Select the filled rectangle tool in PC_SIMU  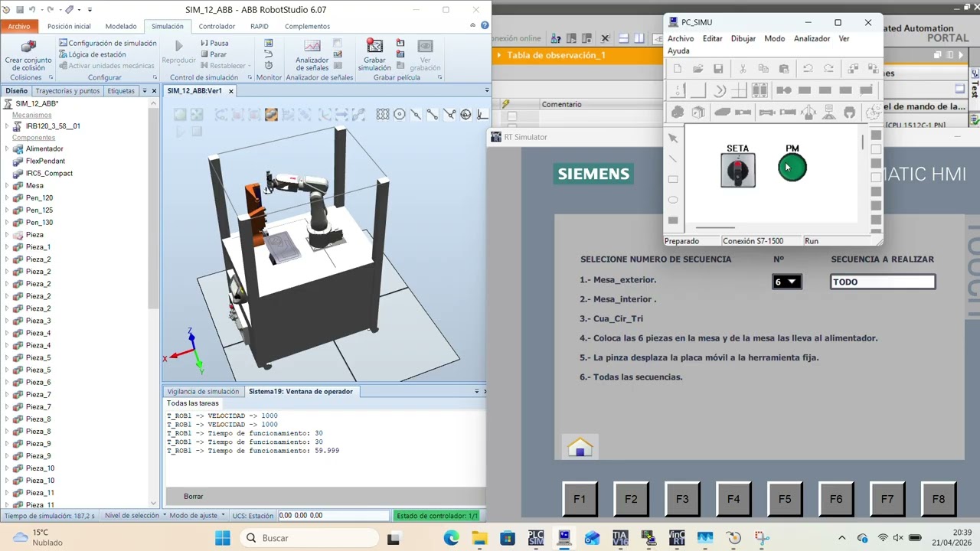673,220
